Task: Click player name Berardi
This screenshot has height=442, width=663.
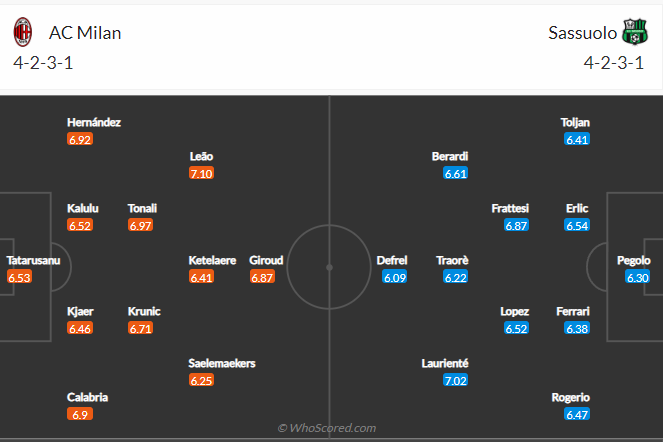Action: [450, 156]
